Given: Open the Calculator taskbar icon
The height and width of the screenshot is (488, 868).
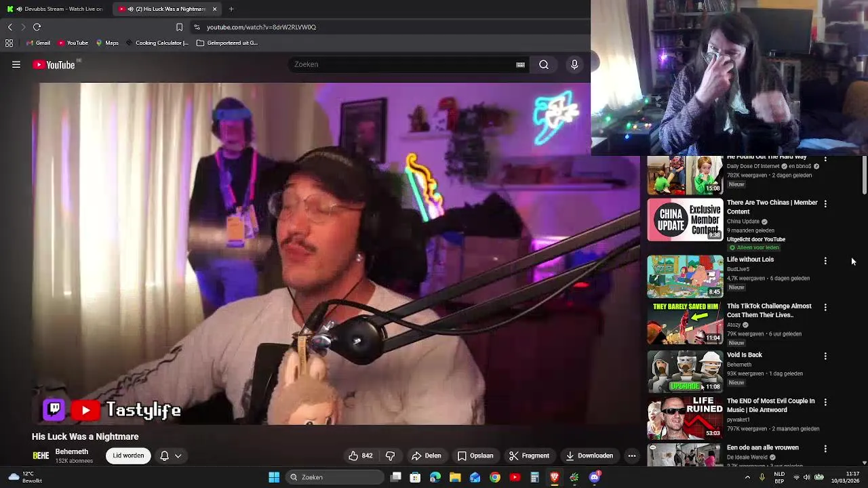Looking at the screenshot, I should 534,477.
